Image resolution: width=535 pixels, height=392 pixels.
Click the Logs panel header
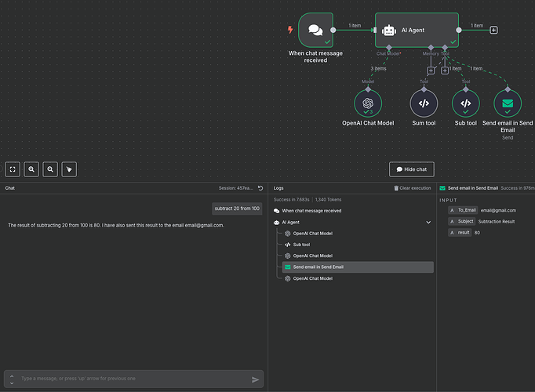point(278,188)
